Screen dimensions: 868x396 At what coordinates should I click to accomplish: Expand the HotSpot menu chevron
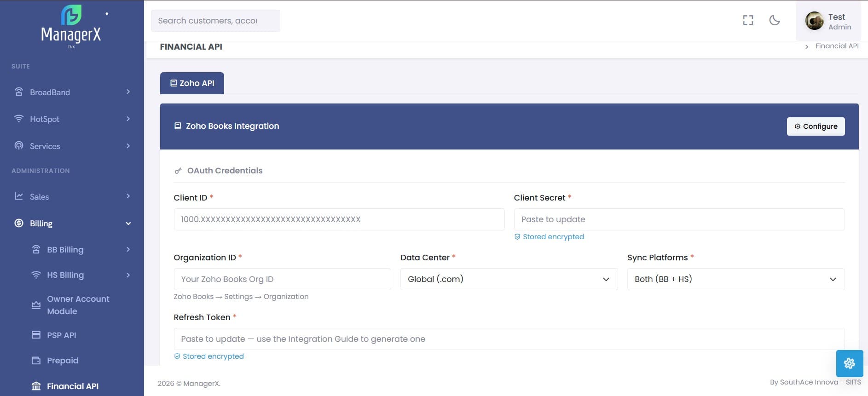(x=128, y=119)
